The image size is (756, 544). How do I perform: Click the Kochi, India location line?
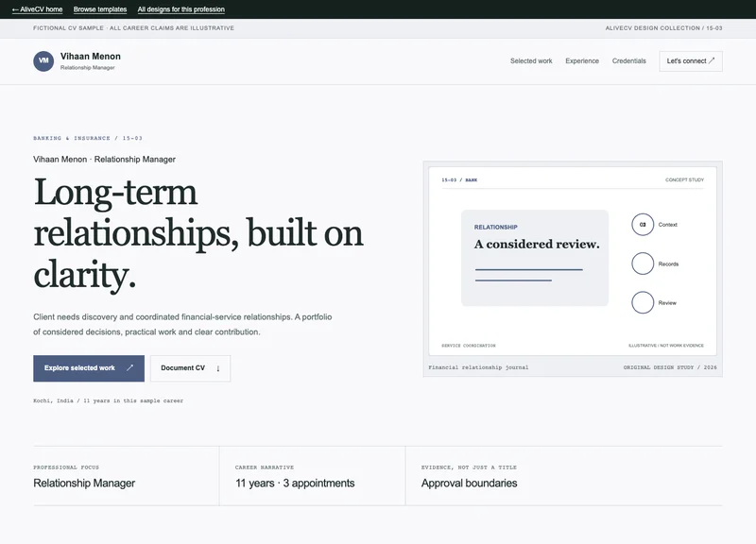click(108, 400)
